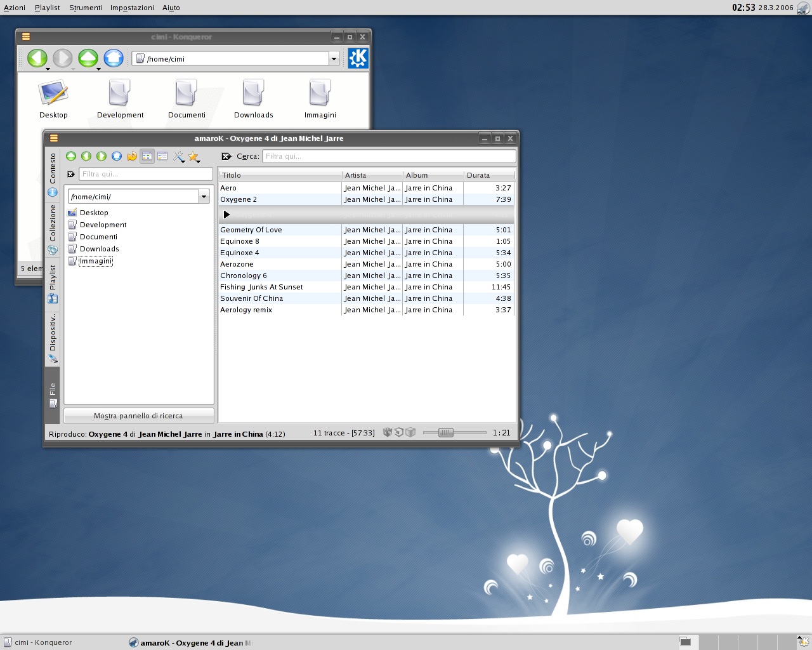Click the KDE icon in the top-right corner
Image resolution: width=812 pixels, height=650 pixels.
(804, 8)
